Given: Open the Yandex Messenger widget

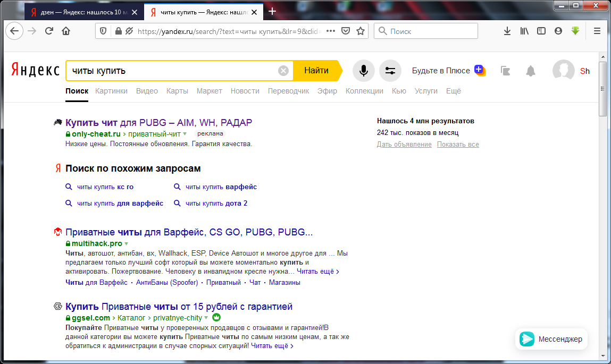Looking at the screenshot, I should click(x=551, y=339).
